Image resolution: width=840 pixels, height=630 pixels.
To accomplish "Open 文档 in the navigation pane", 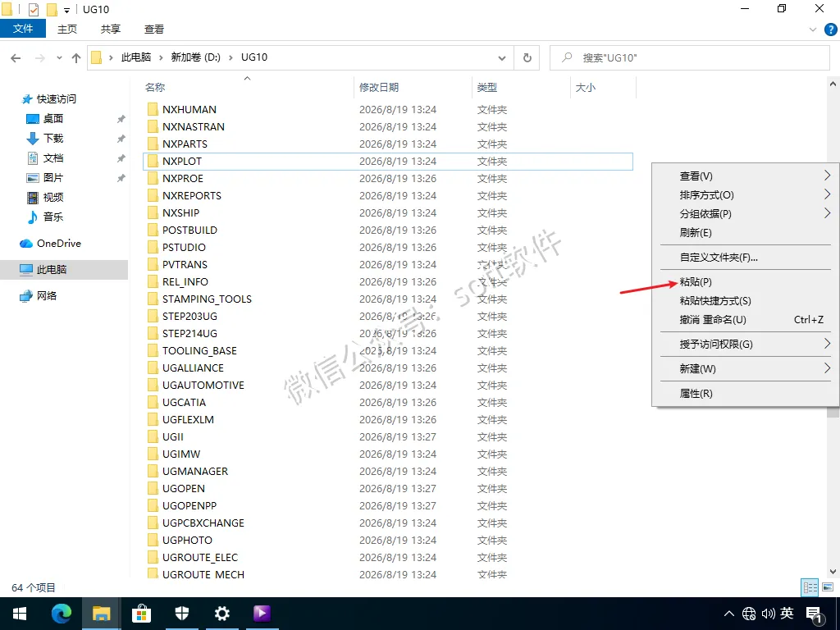I will (x=53, y=158).
